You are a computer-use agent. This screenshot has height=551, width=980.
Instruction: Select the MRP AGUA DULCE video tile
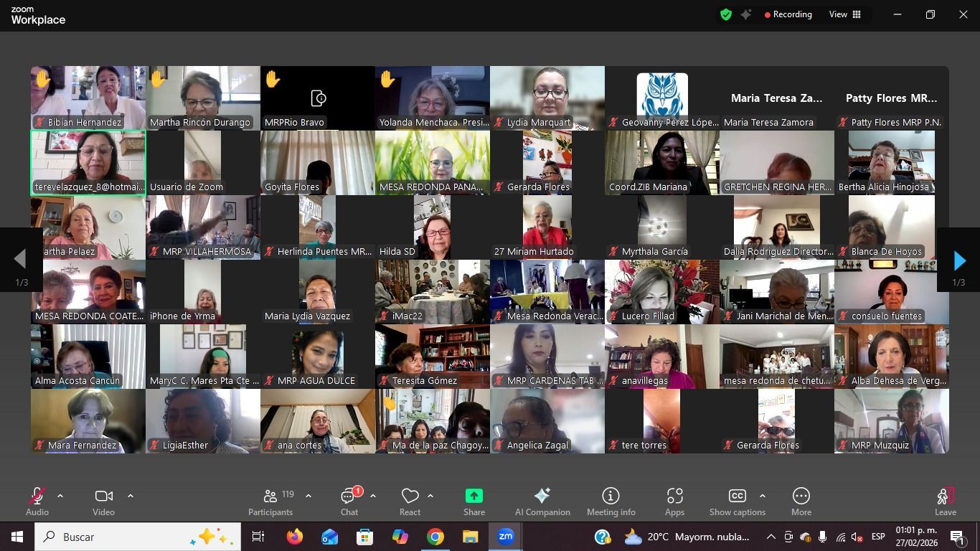click(318, 357)
